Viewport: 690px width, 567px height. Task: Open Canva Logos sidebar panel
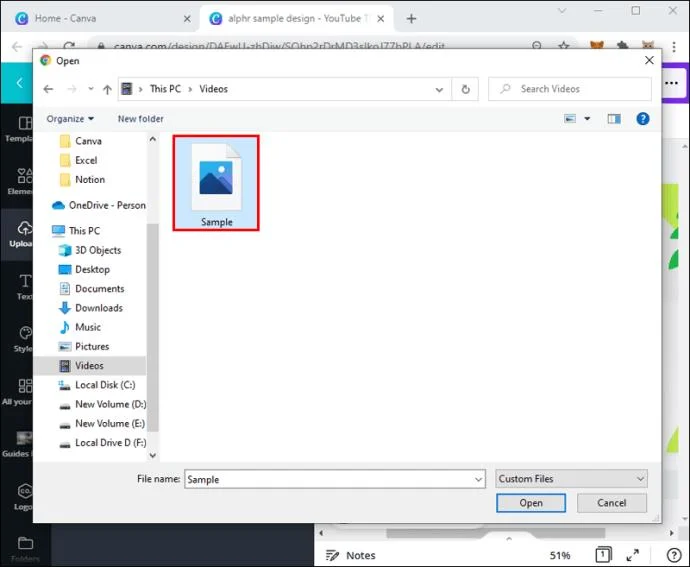click(24, 497)
